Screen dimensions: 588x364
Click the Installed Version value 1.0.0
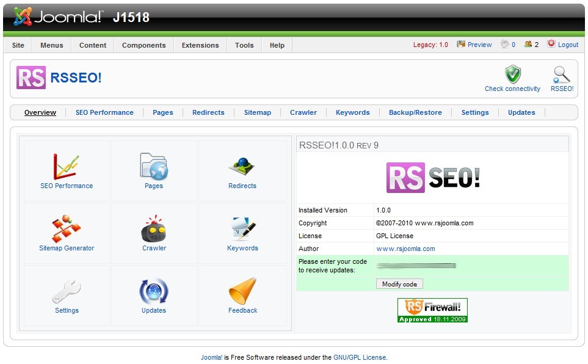[x=383, y=210]
